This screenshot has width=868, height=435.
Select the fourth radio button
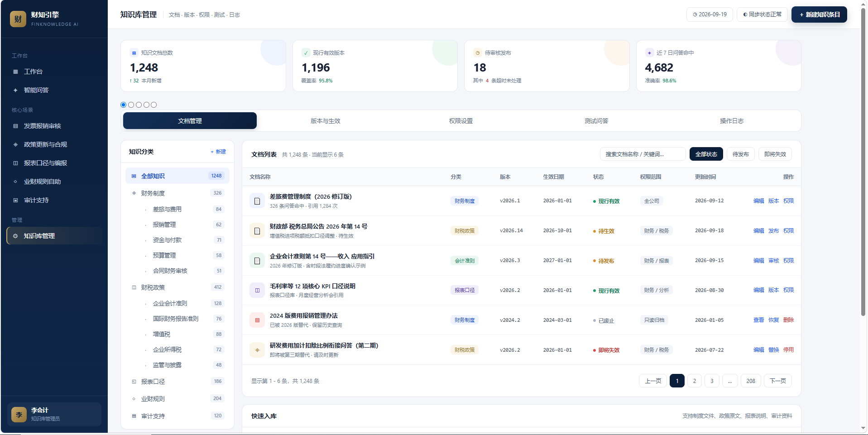point(146,105)
